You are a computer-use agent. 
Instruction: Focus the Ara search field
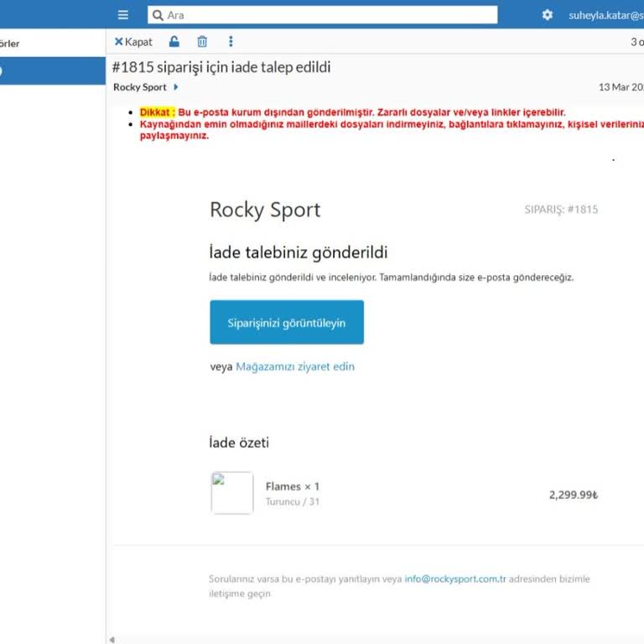click(x=322, y=15)
